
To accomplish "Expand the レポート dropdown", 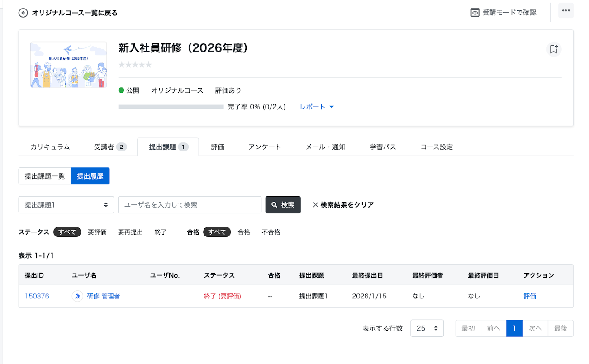I will tap(317, 107).
